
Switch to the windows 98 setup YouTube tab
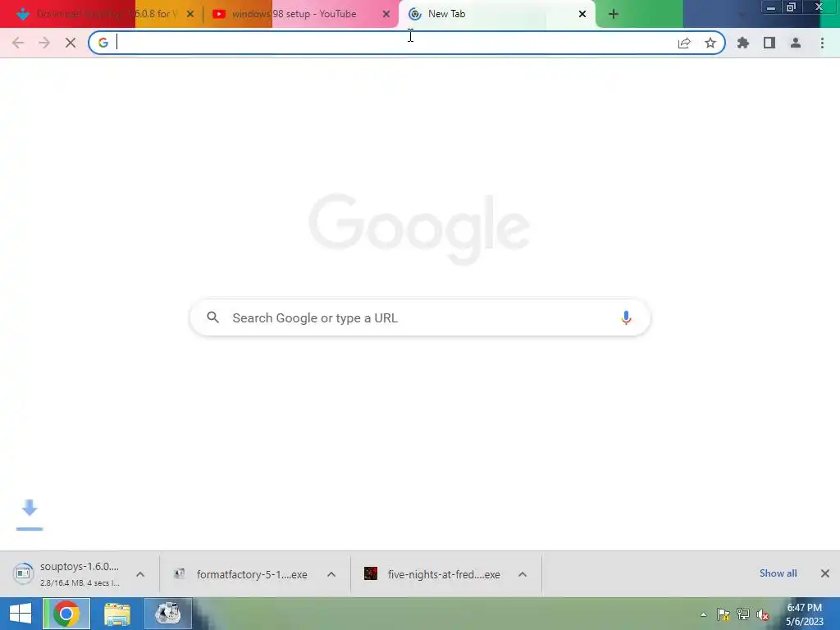(301, 14)
